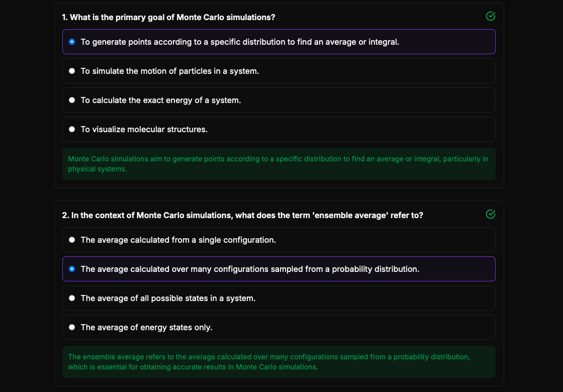Click question 1 heading about Monte Carlo primary goal
This screenshot has height=392, width=563.
[168, 18]
